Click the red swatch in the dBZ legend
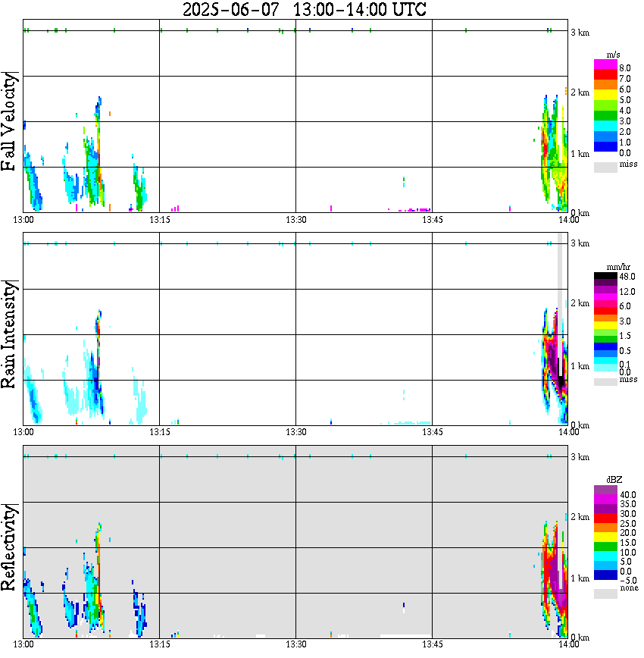Image resolution: width=644 pixels, height=658 pixels. pyautogui.click(x=605, y=518)
